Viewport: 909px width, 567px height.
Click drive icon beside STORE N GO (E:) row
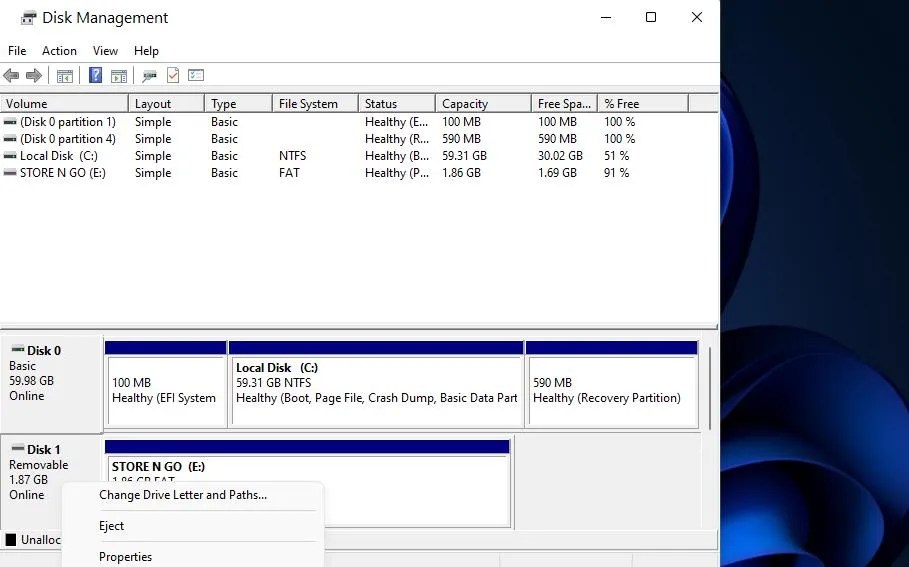coord(10,173)
